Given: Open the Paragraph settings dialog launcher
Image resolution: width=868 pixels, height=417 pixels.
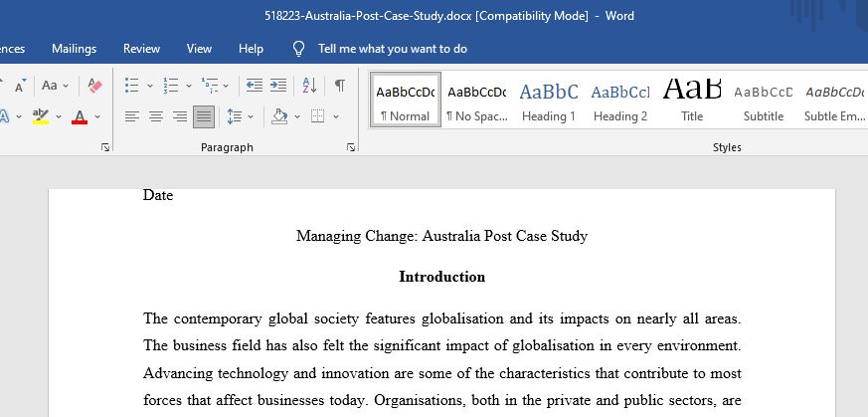Looking at the screenshot, I should tap(351, 147).
